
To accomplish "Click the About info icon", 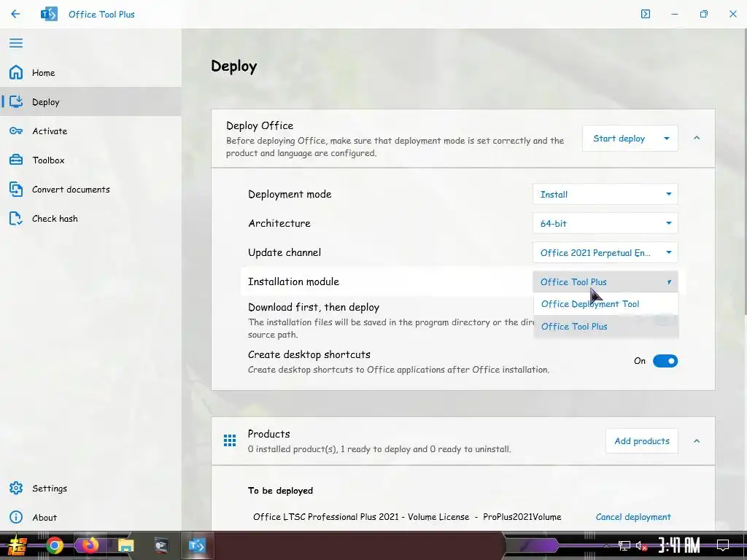I will 16,517.
